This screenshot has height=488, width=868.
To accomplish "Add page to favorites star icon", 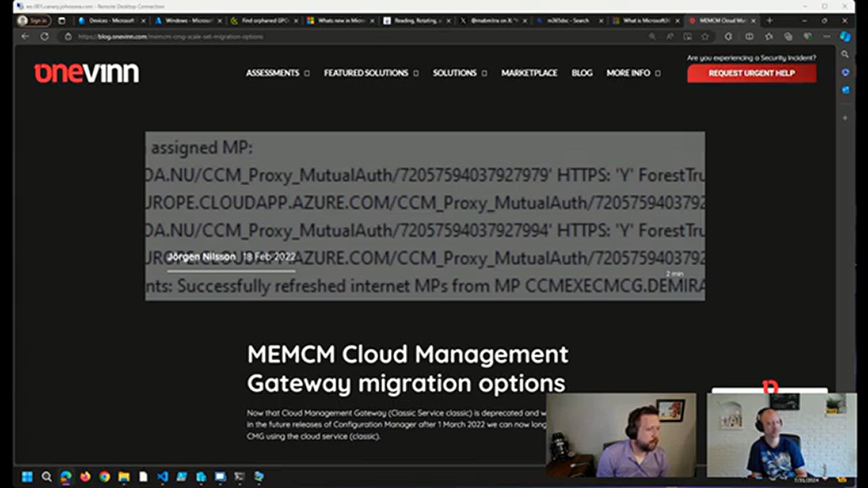I will pos(705,37).
